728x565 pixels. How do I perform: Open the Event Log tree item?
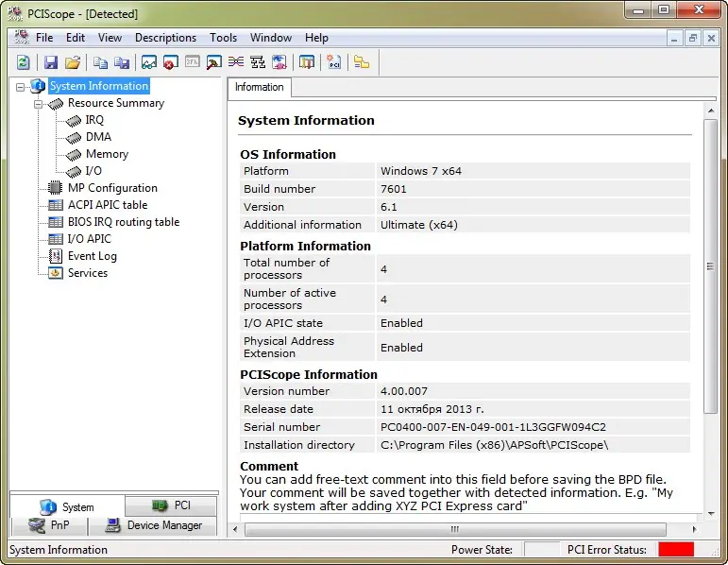point(93,256)
